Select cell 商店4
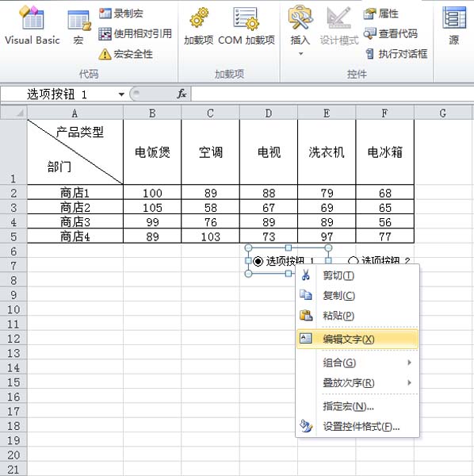This screenshot has width=474, height=476. click(75, 236)
